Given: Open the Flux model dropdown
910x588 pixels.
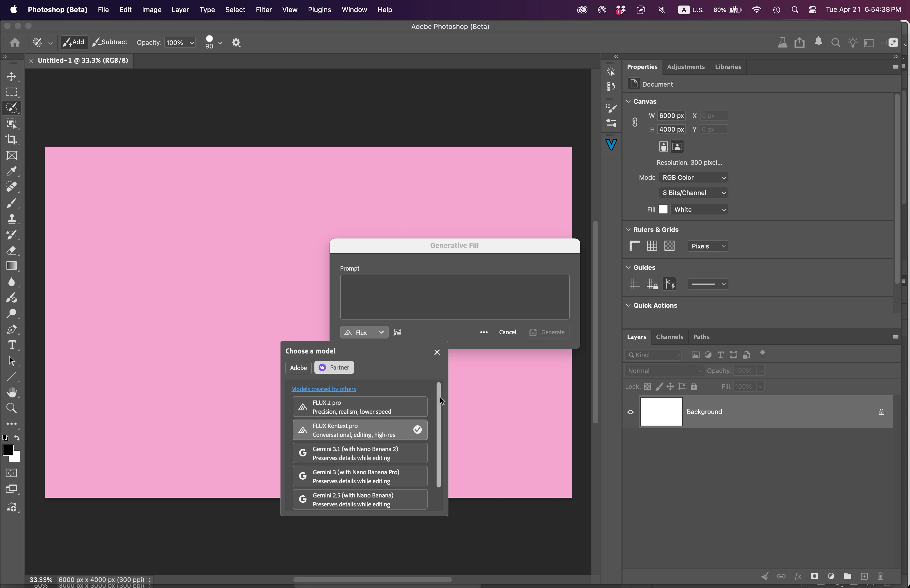Looking at the screenshot, I should click(x=364, y=332).
